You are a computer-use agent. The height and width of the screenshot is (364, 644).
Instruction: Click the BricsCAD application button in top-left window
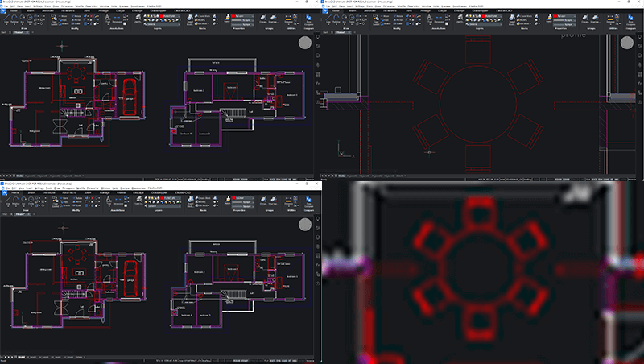[x=3, y=10]
